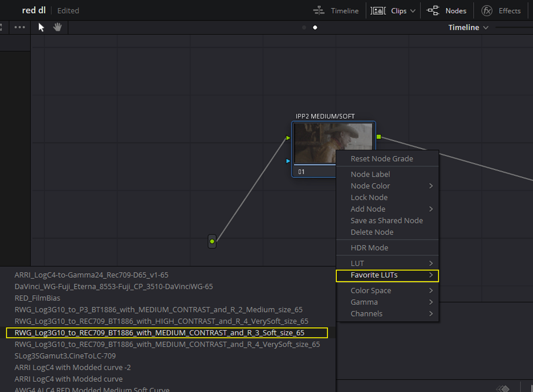
Task: Open the three-dot node editor options
Action: pyautogui.click(x=20, y=27)
